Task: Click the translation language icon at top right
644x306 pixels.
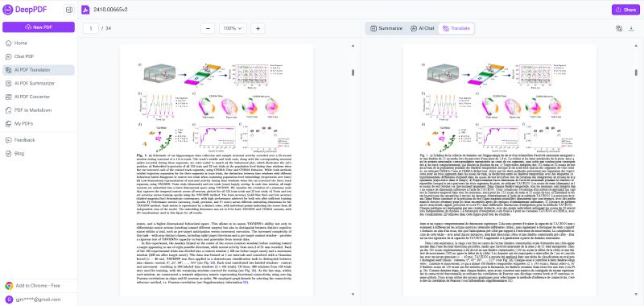Action: [x=619, y=28]
